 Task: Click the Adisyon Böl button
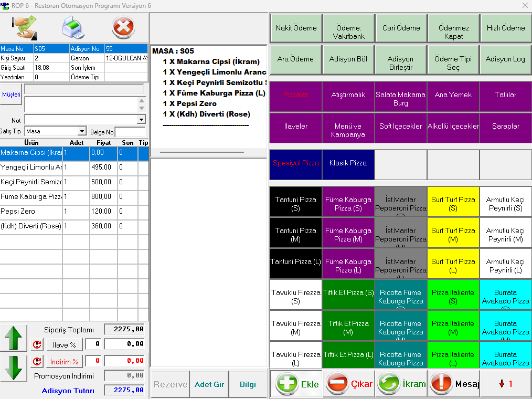[x=348, y=59]
